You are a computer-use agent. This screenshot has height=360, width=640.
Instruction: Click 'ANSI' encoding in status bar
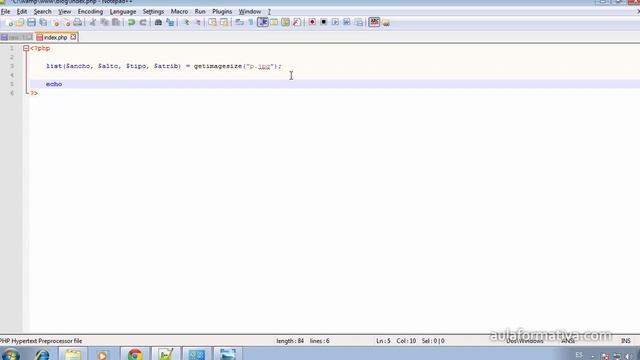568,341
